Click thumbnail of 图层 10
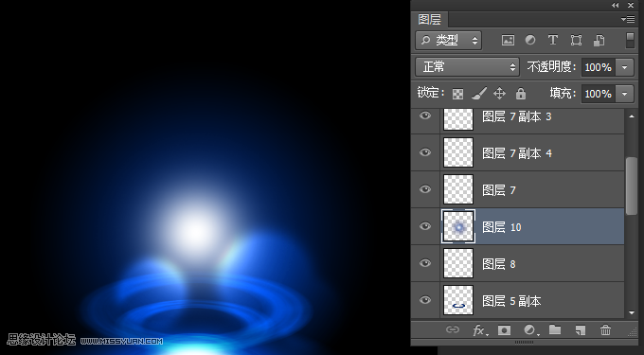This screenshot has width=644, height=355. point(458,226)
